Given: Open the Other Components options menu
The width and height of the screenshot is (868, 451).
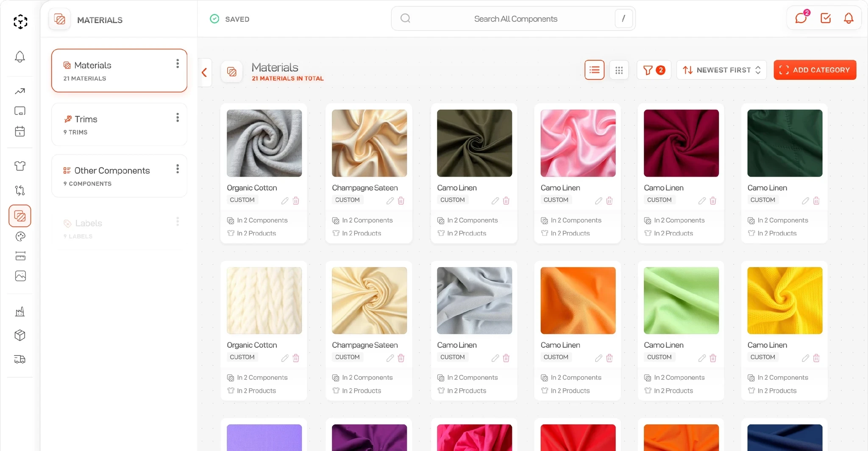Looking at the screenshot, I should point(178,169).
